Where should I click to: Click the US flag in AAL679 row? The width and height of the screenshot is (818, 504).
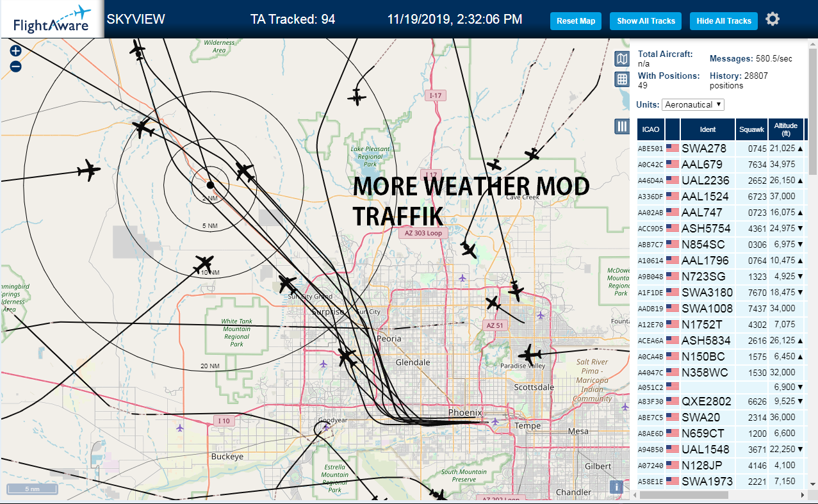click(x=673, y=164)
